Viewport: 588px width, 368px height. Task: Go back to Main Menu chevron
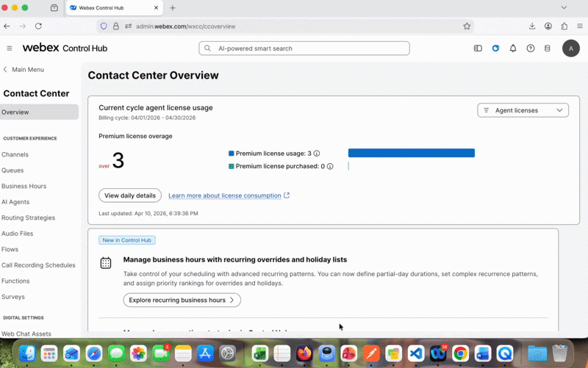click(x=5, y=70)
